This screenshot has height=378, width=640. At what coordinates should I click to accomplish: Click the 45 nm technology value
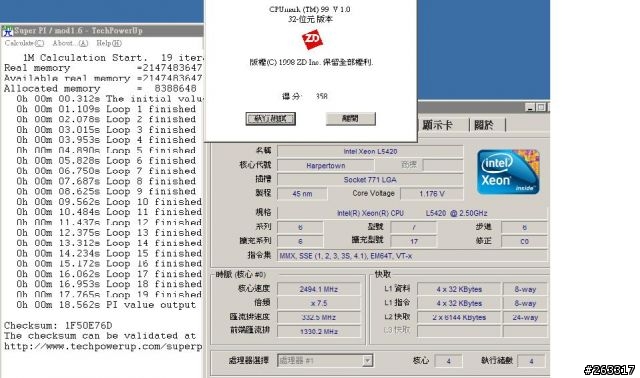pyautogui.click(x=302, y=194)
